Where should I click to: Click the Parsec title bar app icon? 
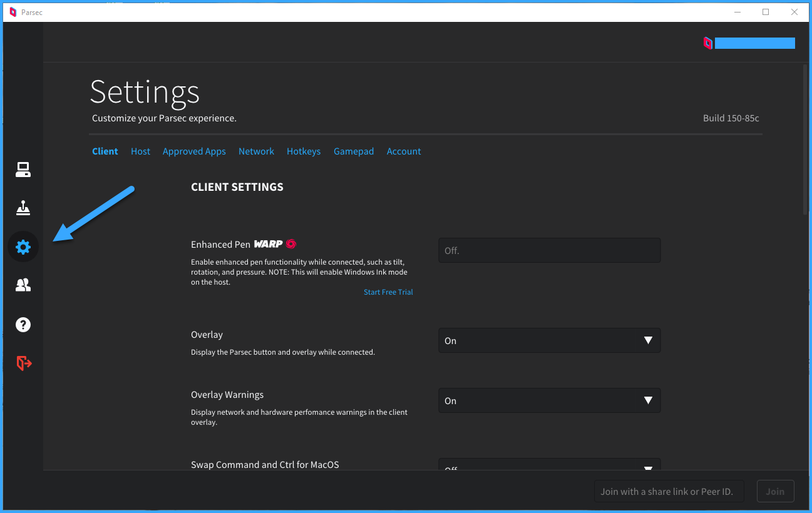(x=13, y=12)
